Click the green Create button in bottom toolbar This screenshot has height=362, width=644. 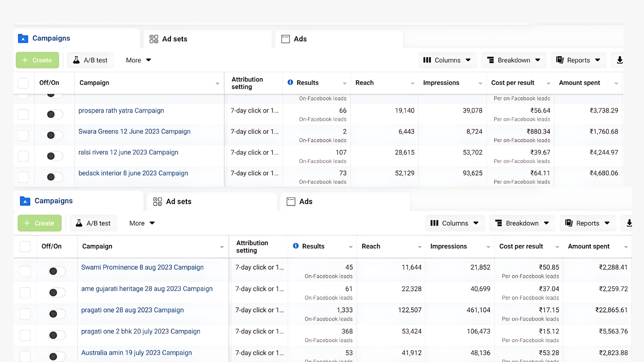[40, 223]
